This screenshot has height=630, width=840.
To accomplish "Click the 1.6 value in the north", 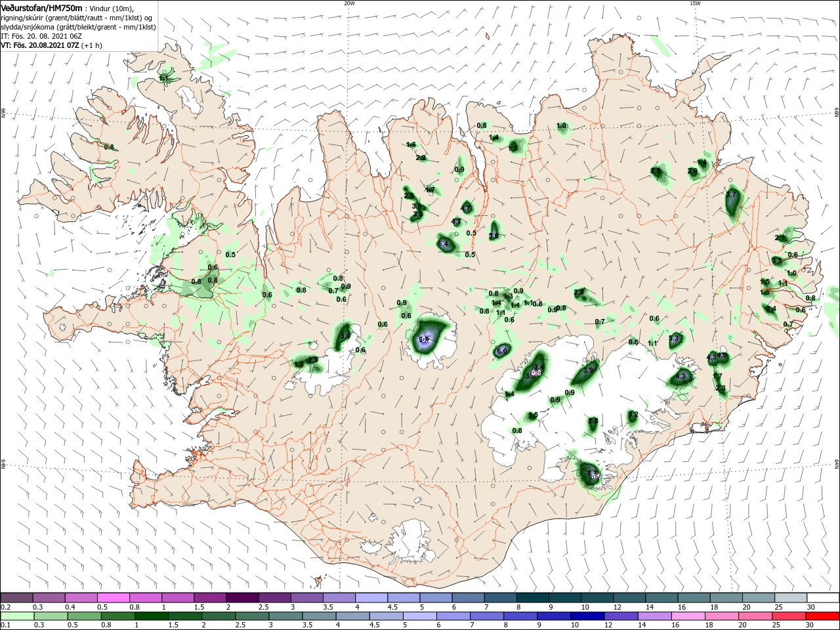I will pos(411,144).
